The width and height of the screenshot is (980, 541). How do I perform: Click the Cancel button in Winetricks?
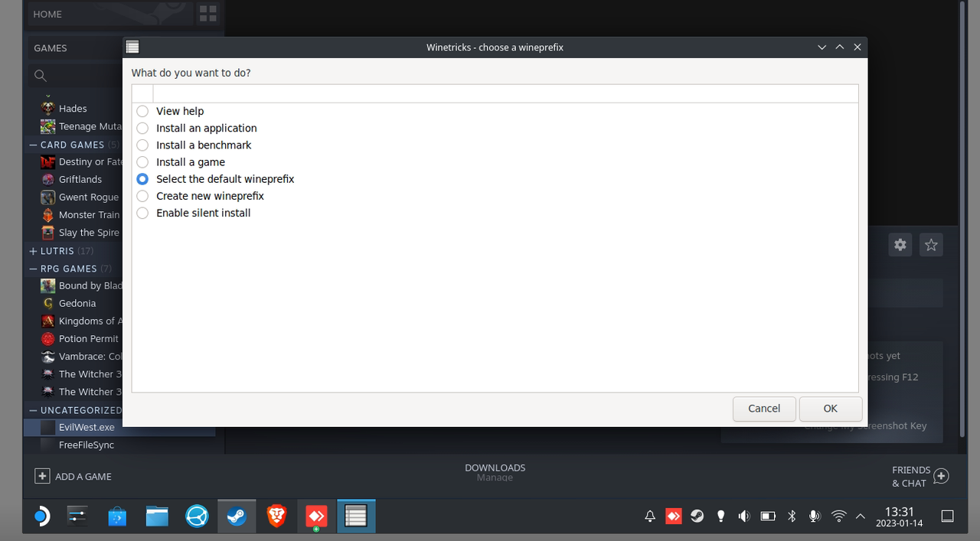click(764, 409)
